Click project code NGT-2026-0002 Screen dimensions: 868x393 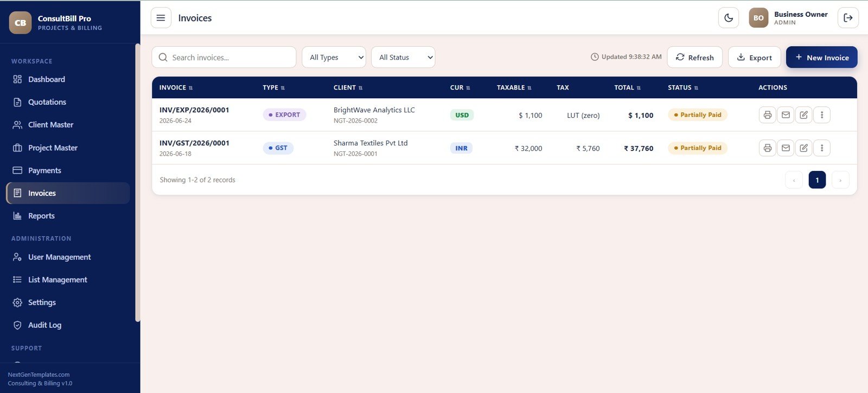[355, 121]
